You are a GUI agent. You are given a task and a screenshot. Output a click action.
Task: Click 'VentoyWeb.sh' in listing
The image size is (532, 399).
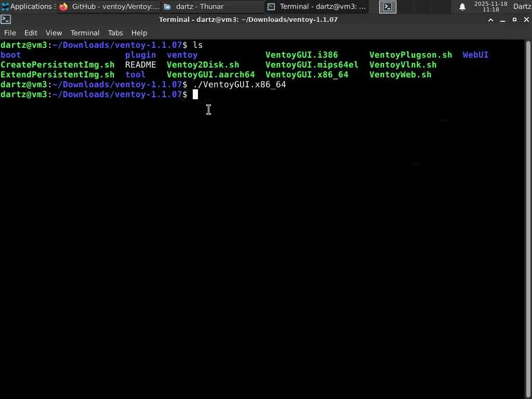coord(401,75)
